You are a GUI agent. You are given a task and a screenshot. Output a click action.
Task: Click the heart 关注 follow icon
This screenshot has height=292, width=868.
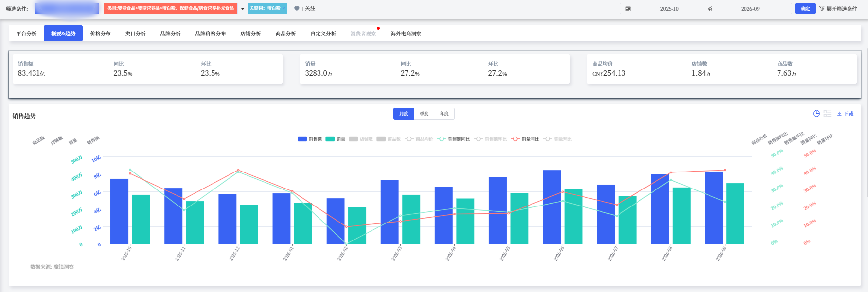297,9
